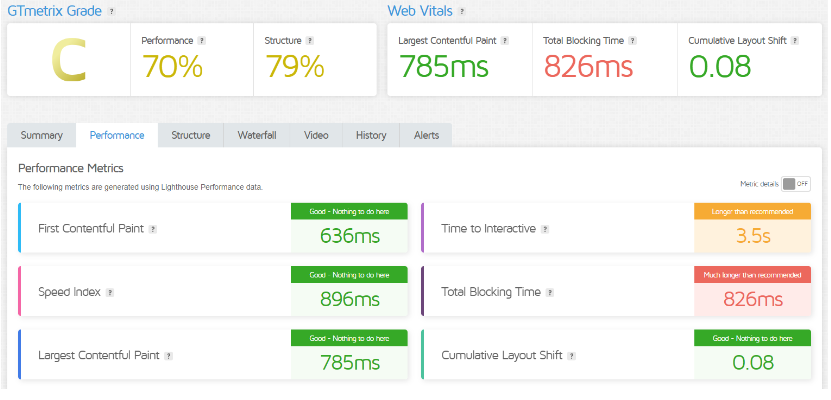The image size is (831, 400).
Task: Click the 79% Structure score
Action: (x=295, y=67)
